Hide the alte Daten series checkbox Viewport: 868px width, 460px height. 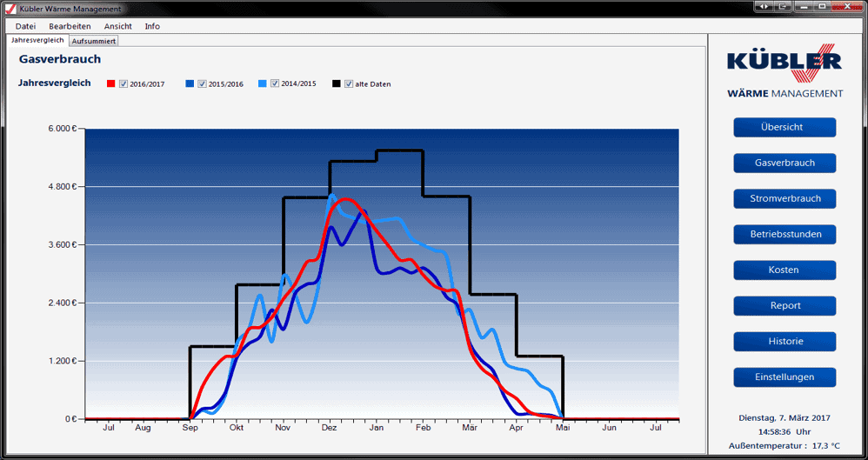349,84
